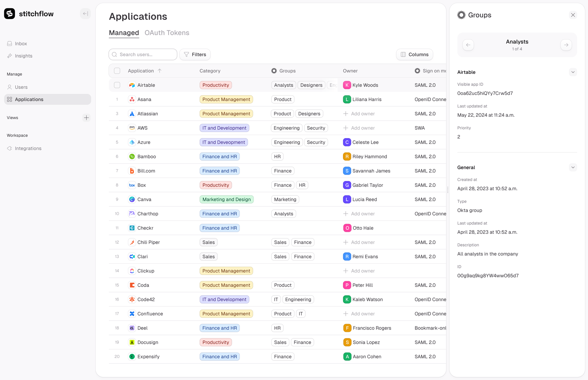Add owner for Clickup row
The width and height of the screenshot is (588, 380).
[359, 271]
